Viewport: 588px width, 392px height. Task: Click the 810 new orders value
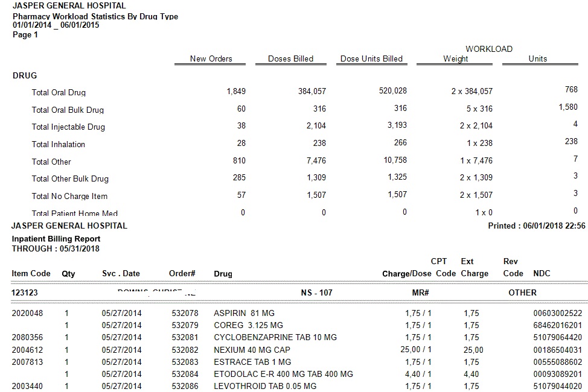(239, 161)
